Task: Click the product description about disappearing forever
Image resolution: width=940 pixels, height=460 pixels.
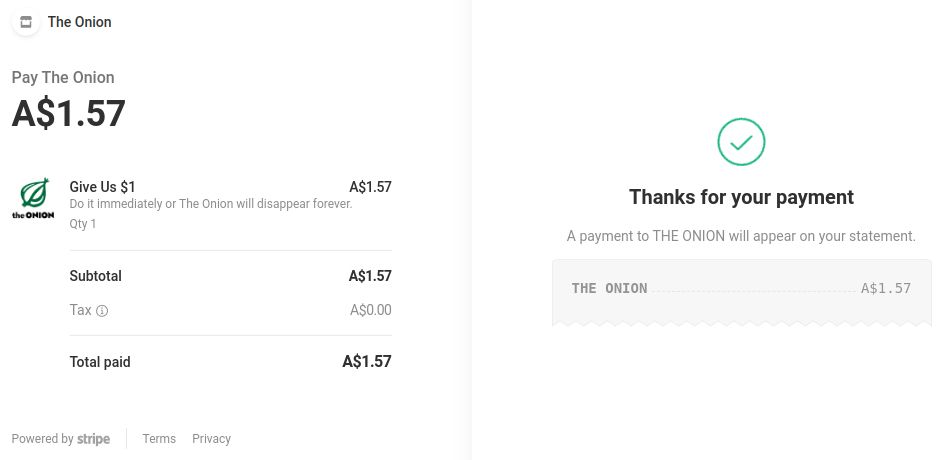Action: tap(211, 204)
